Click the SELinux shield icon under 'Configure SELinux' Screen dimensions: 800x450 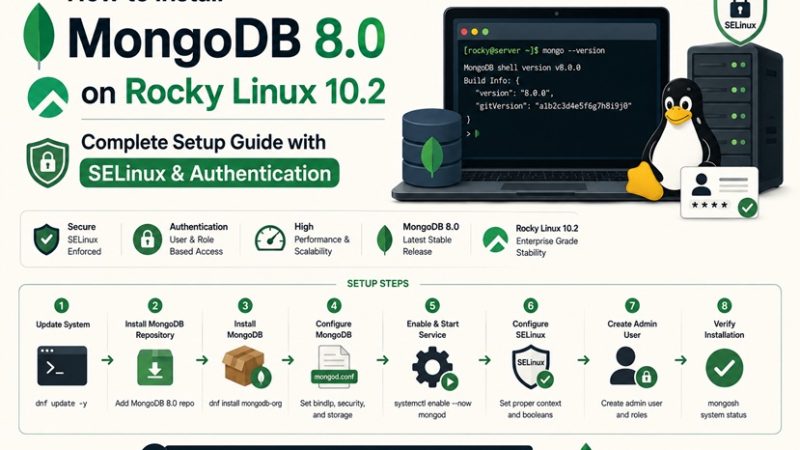(x=532, y=366)
